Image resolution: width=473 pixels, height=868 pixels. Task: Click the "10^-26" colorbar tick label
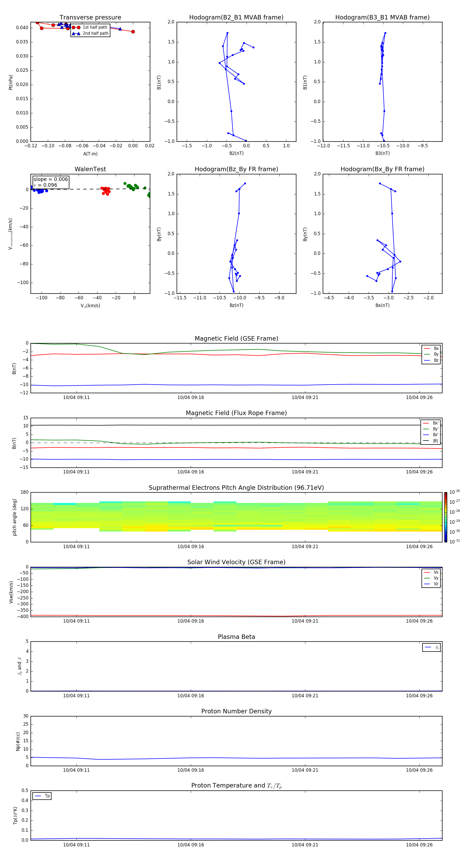click(x=455, y=492)
